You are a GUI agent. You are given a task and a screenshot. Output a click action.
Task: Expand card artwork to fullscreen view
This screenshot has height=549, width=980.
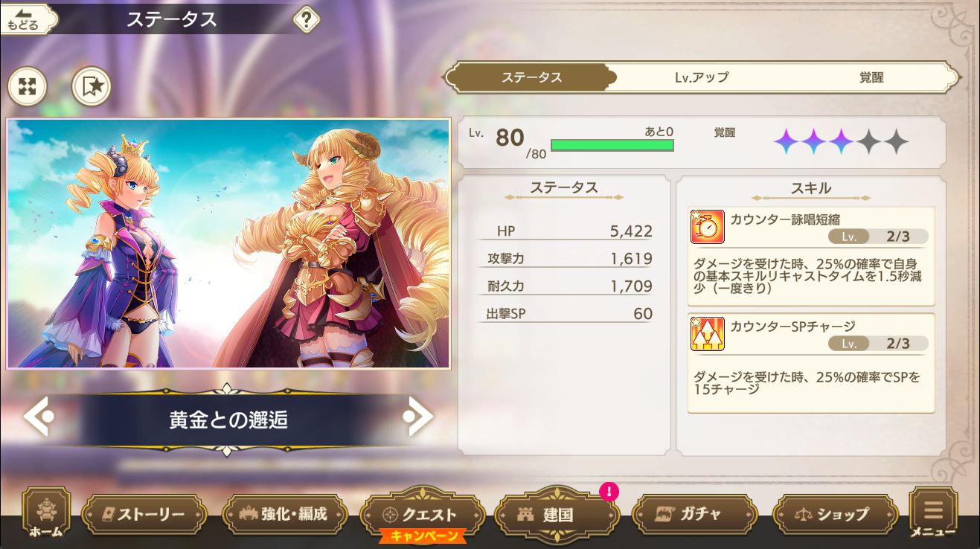click(27, 88)
